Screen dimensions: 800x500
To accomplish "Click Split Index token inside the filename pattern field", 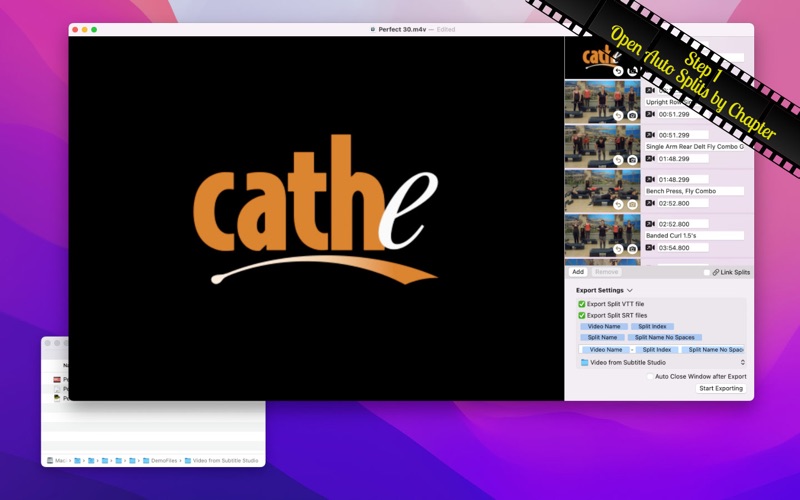I will pos(657,350).
